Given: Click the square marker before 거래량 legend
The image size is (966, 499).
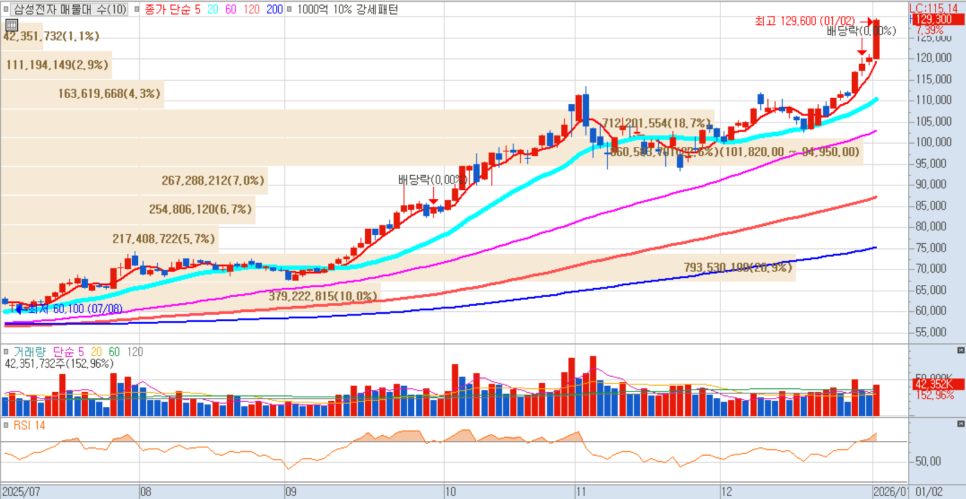Looking at the screenshot, I should (7, 352).
